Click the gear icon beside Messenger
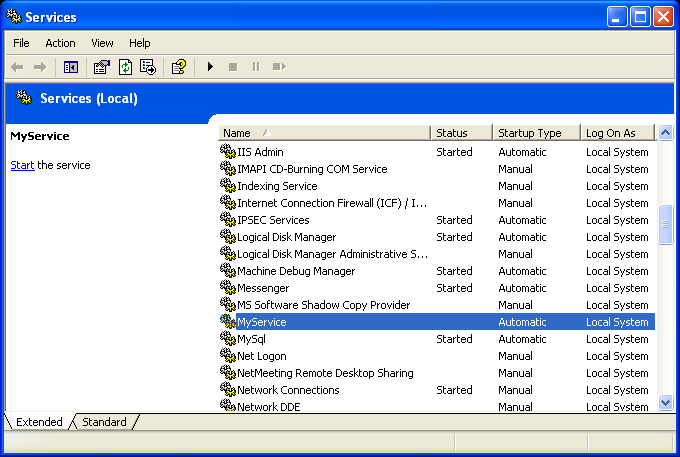680x457 pixels. click(228, 287)
